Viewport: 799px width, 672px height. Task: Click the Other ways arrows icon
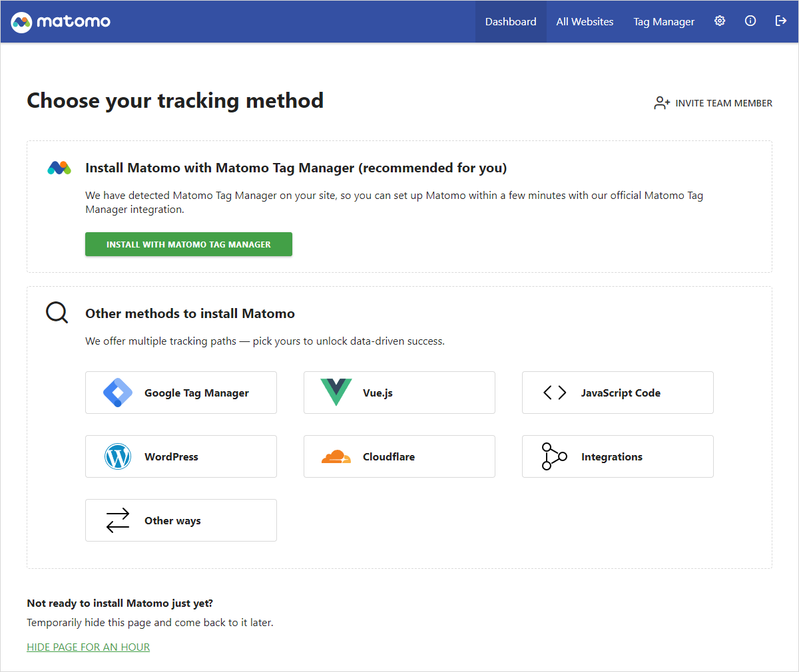click(118, 520)
